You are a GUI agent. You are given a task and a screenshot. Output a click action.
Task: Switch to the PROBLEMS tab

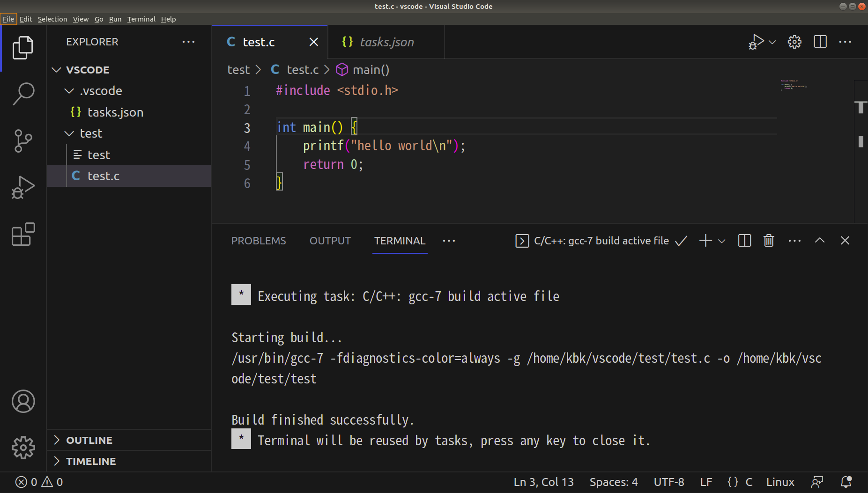[259, 241]
